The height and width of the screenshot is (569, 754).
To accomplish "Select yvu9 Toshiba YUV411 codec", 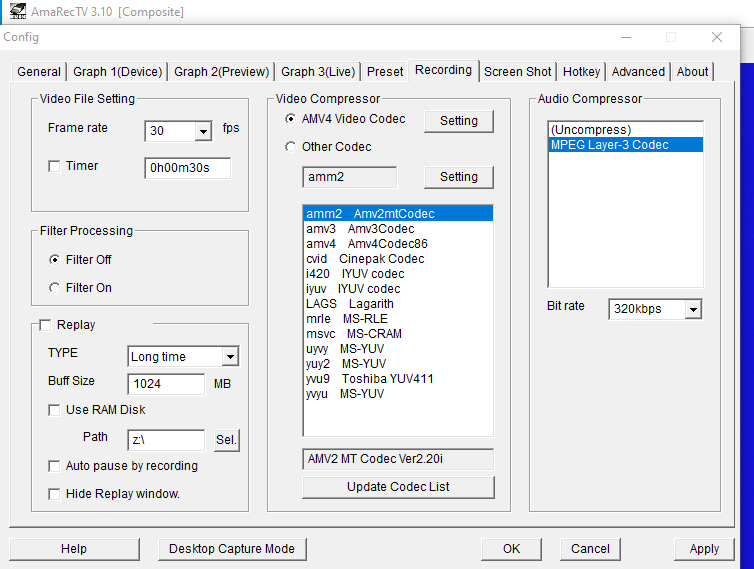I will pos(398,379).
